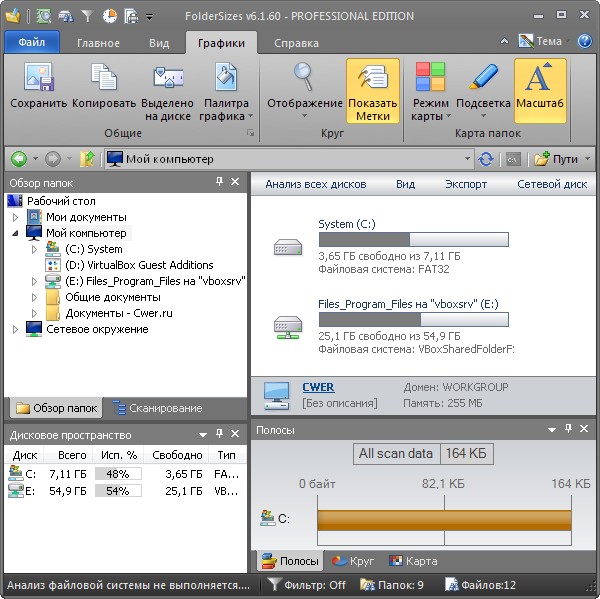Select the Графики ribbon tab
This screenshot has width=600, height=599.
(221, 43)
